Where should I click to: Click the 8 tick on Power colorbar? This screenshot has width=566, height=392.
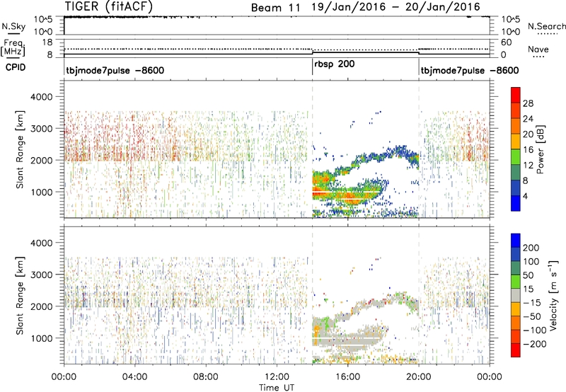[525, 181]
